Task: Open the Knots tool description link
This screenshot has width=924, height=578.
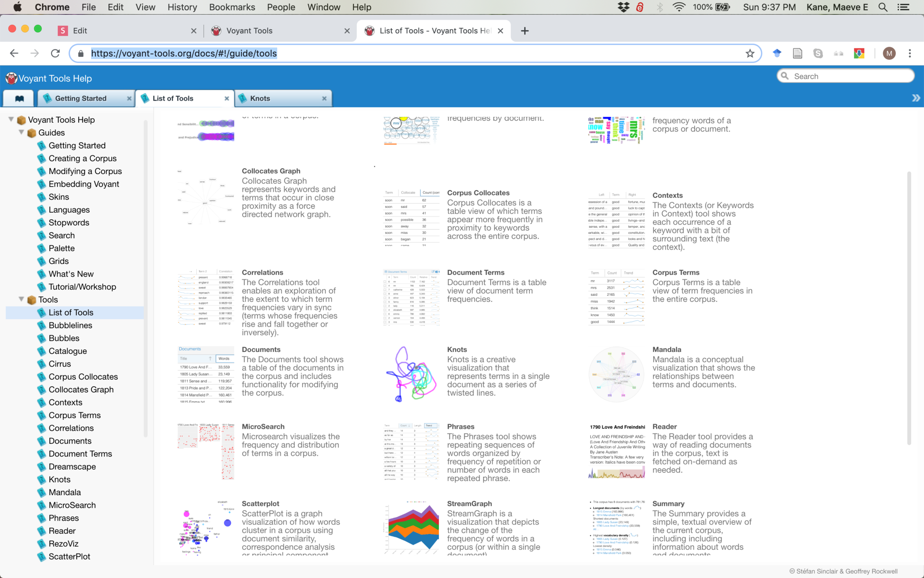Action: pos(456,349)
